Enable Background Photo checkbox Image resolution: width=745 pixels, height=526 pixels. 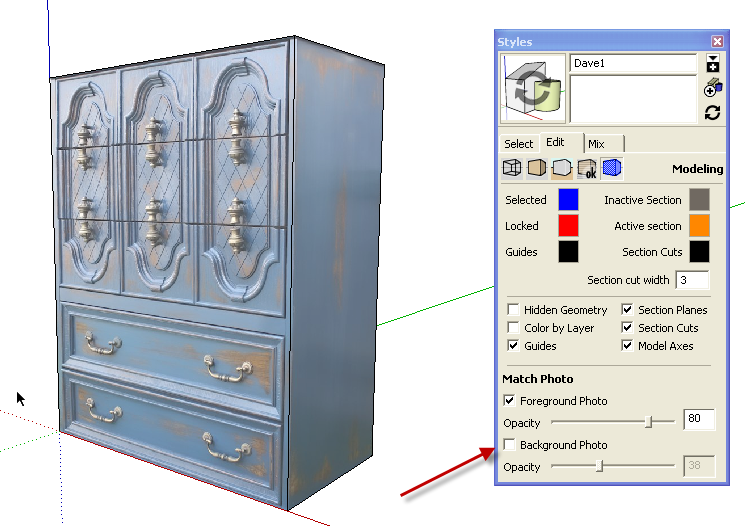point(509,445)
